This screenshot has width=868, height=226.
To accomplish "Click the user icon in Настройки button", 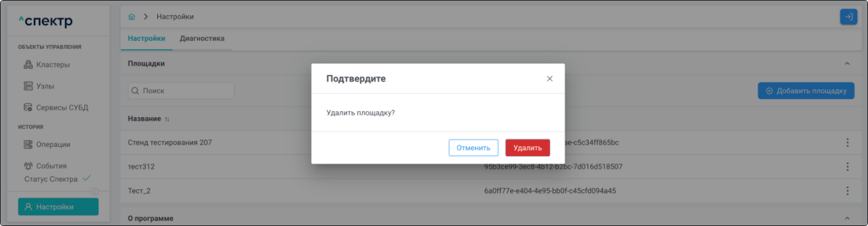I will point(28,207).
